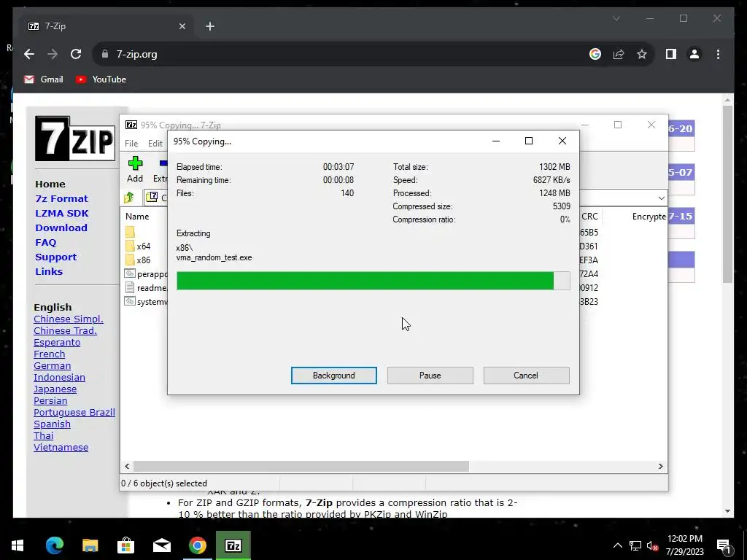Image resolution: width=747 pixels, height=560 pixels.
Task: Go back with the browser back arrow
Action: [x=29, y=54]
